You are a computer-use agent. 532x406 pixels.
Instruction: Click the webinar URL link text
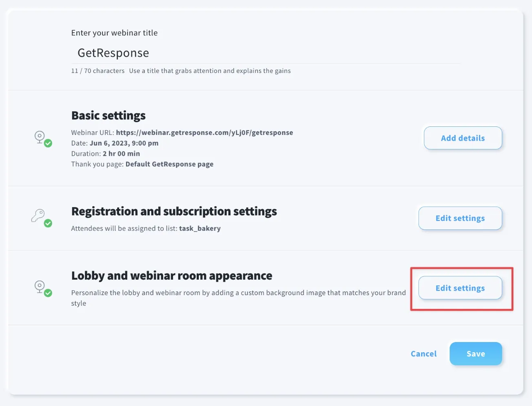coord(204,132)
